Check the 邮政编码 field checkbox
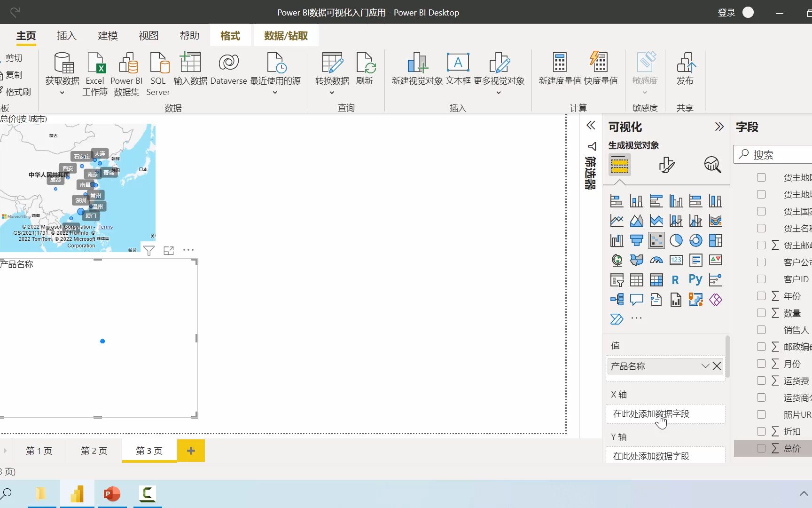 tap(761, 347)
